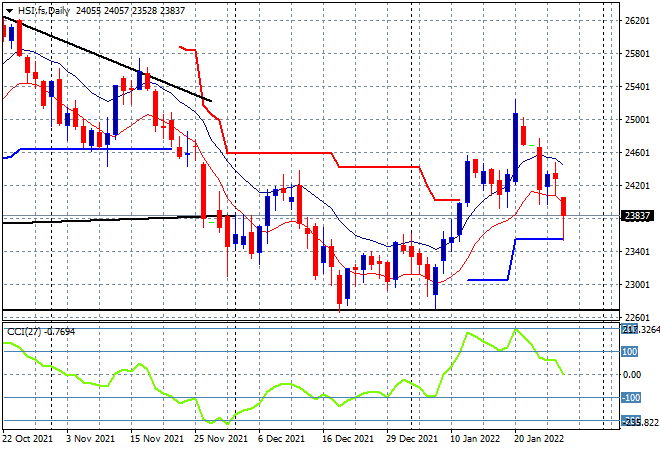Click the latest red candle at the current price
This screenshot has width=660, height=450.
(563, 206)
